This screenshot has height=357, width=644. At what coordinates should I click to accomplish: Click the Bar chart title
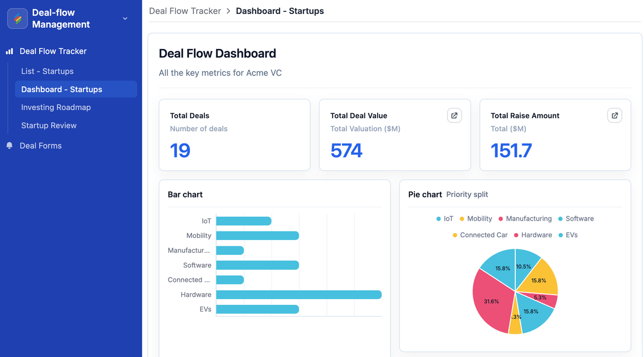[x=185, y=194]
